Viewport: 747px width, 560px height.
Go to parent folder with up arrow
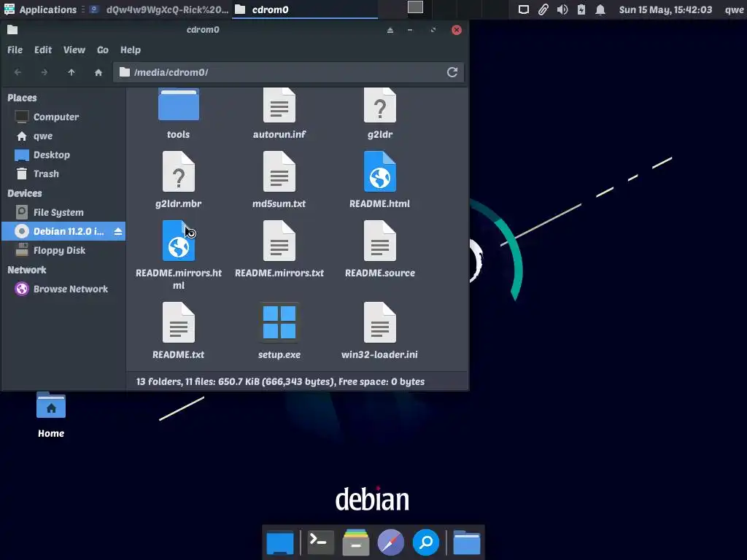[x=71, y=72]
